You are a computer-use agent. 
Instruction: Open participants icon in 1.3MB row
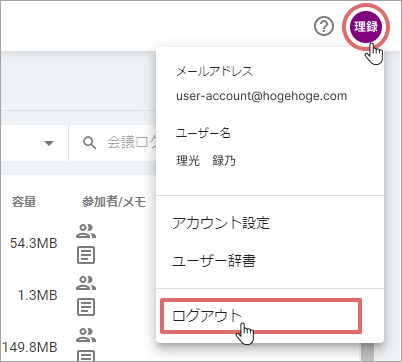(x=86, y=283)
